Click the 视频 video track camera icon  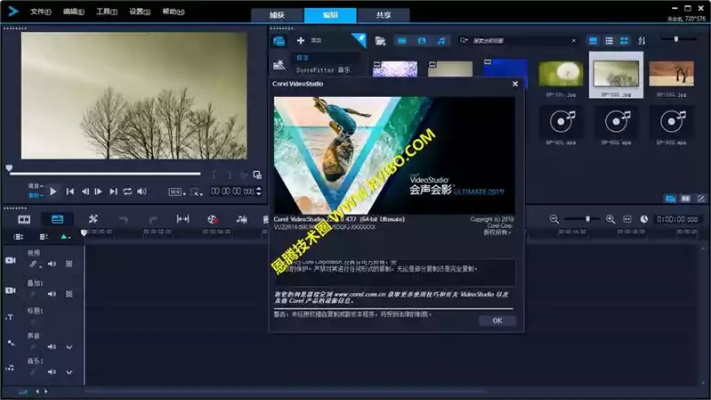[x=10, y=260]
